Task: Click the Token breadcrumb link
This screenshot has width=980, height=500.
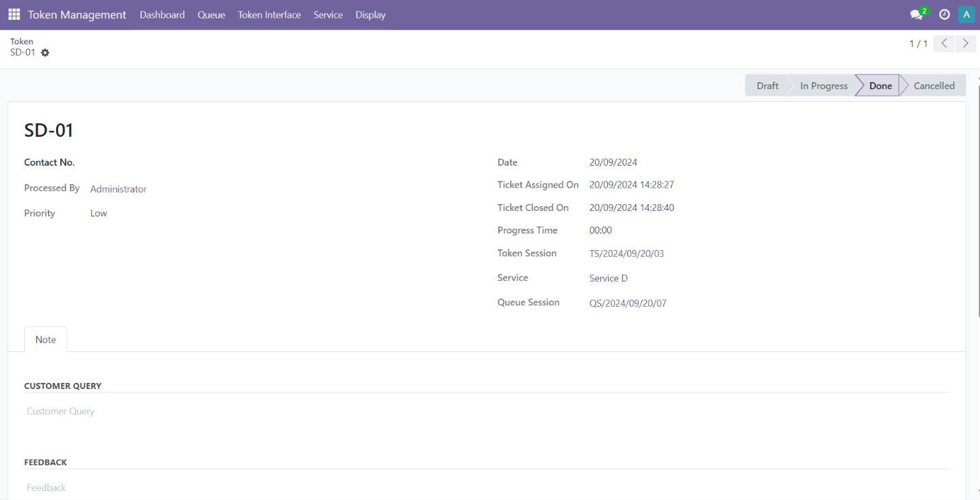Action: [22, 41]
